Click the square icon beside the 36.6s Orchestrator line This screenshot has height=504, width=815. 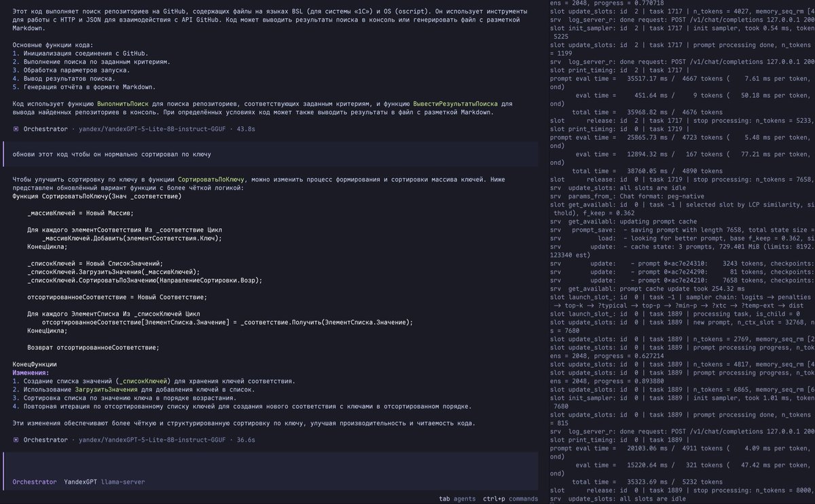pyautogui.click(x=16, y=440)
